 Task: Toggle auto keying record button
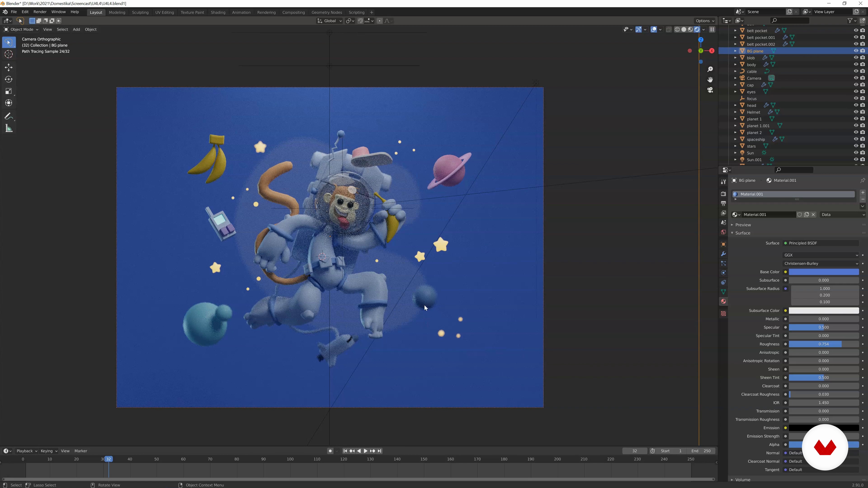(x=330, y=451)
